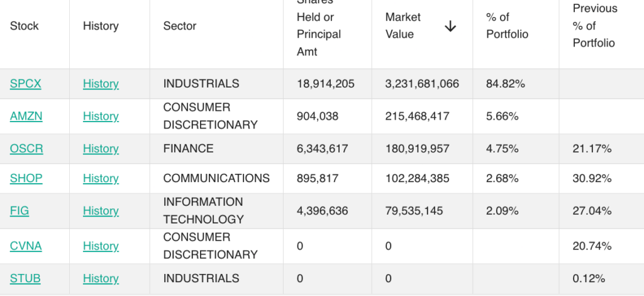View History for the FIG row

click(101, 210)
